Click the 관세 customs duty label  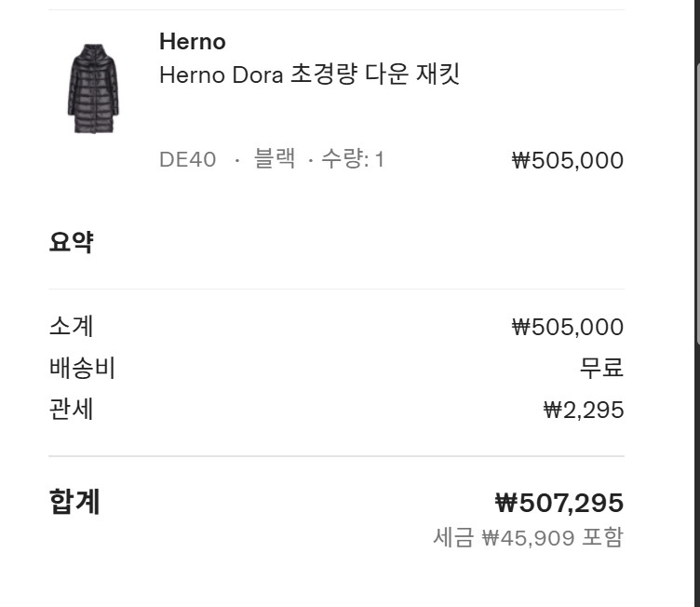tap(71, 409)
